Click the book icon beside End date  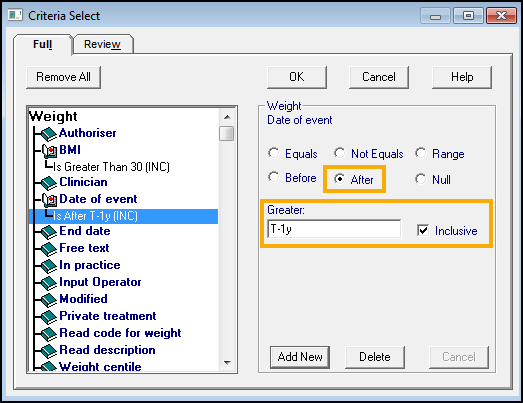point(49,232)
